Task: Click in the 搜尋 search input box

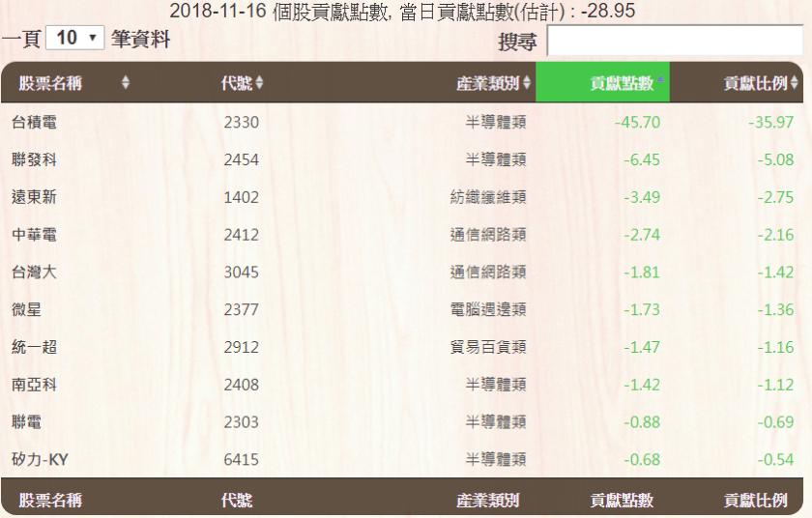Action: point(675,41)
